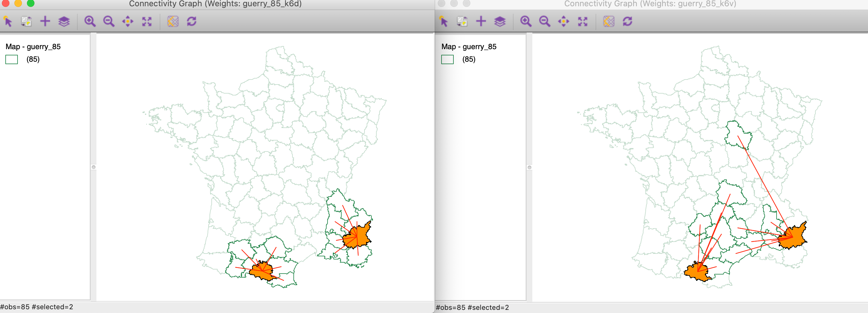Click (85) legend count in k6d window

(33, 59)
